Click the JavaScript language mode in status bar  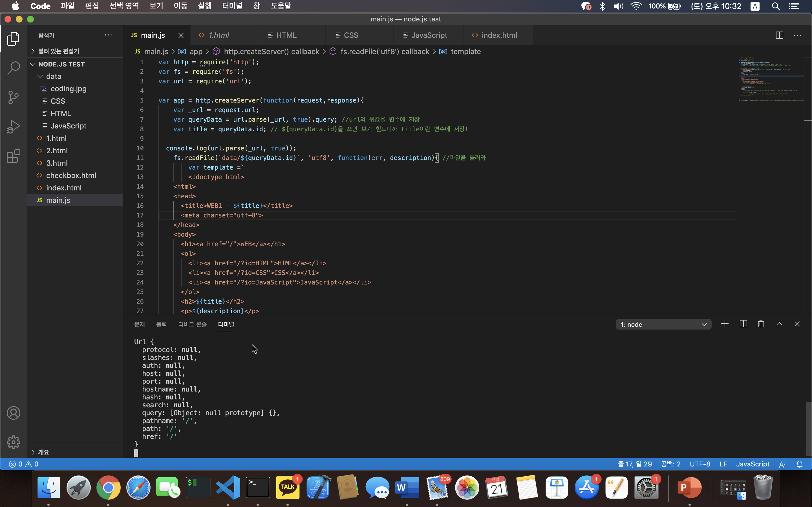tap(753, 464)
